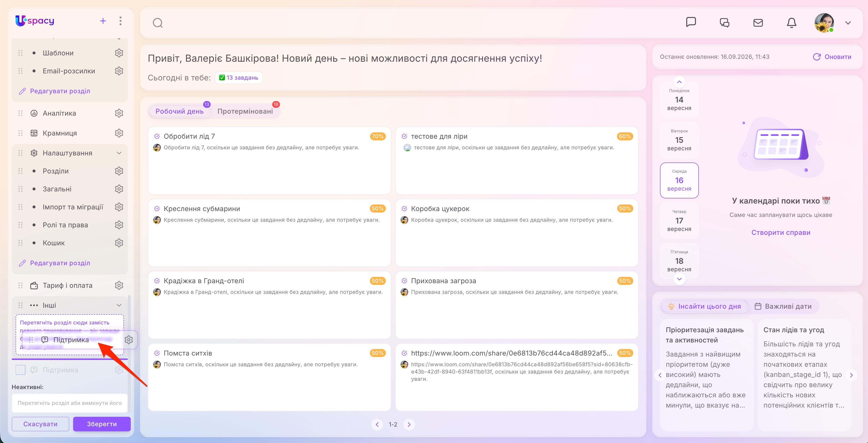Toggle completion check on Обробити лід 7
868x443 pixels.
tap(157, 136)
